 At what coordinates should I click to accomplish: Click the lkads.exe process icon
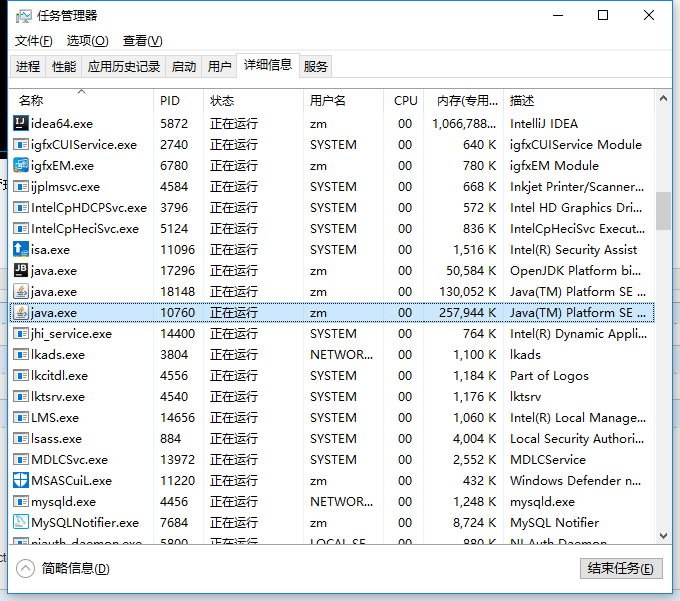click(21, 354)
